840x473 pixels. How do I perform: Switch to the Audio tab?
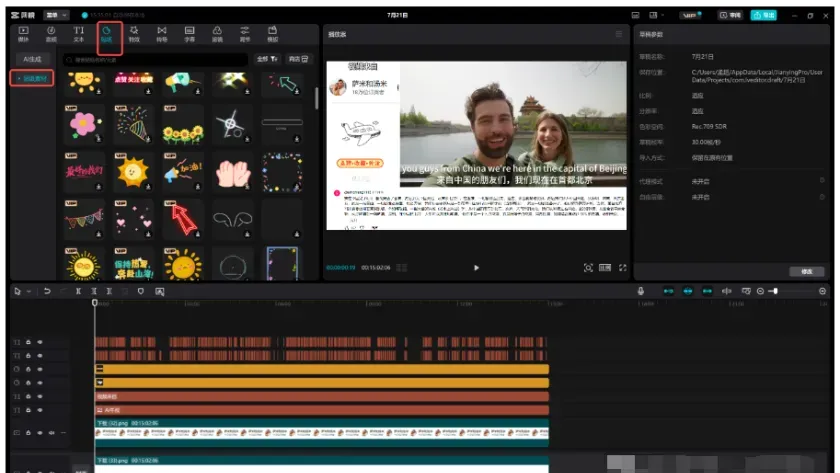[51, 34]
